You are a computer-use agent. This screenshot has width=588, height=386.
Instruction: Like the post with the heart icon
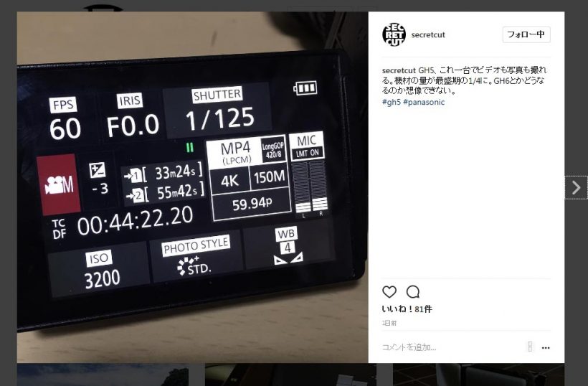point(389,291)
